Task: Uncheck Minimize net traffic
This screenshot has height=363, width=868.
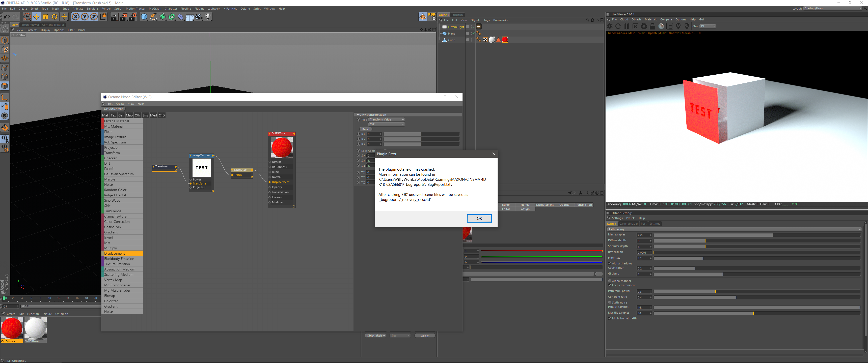Action: (610, 318)
